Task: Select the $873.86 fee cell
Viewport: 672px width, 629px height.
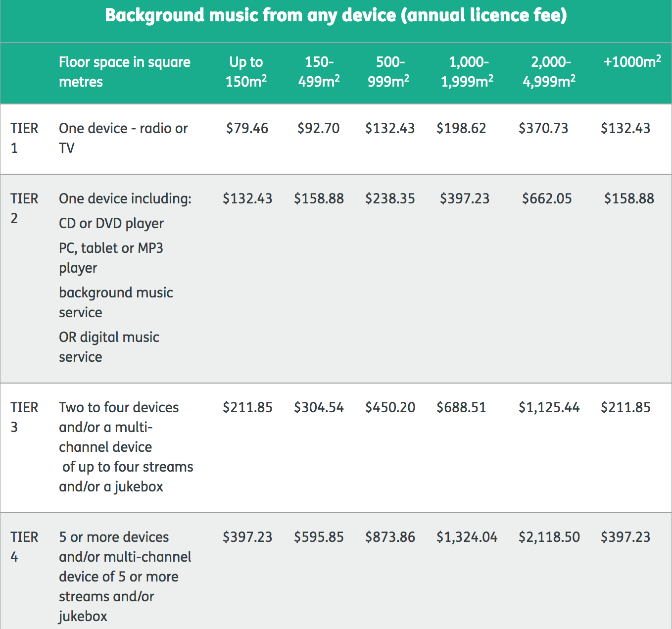Action: coord(390,537)
